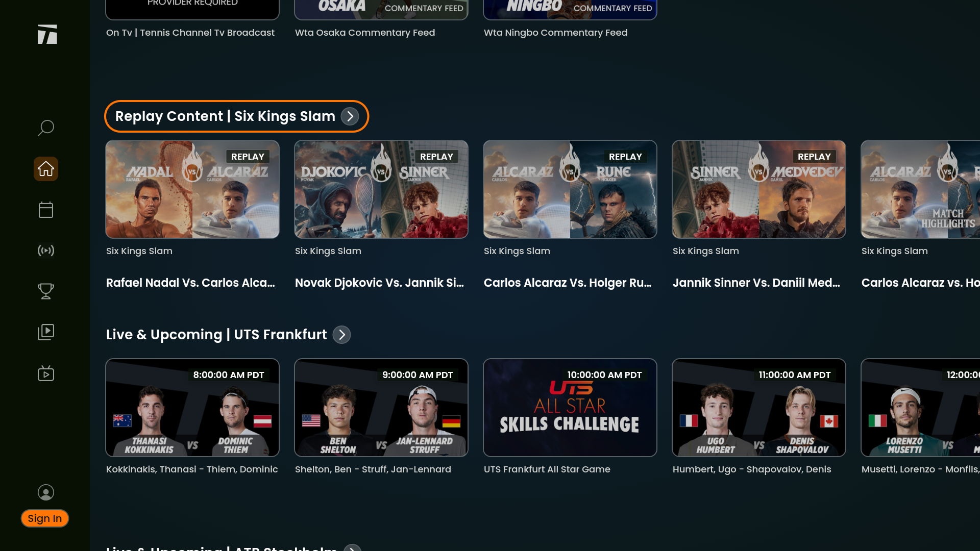Expand the Replay Content Six Kings Slam row
This screenshot has width=980, height=551.
tap(350, 116)
